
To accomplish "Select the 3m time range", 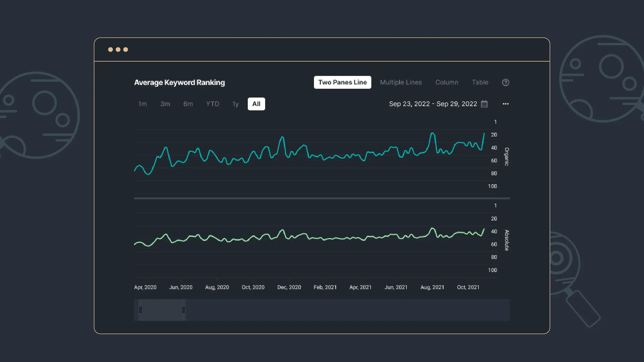I will (x=165, y=104).
